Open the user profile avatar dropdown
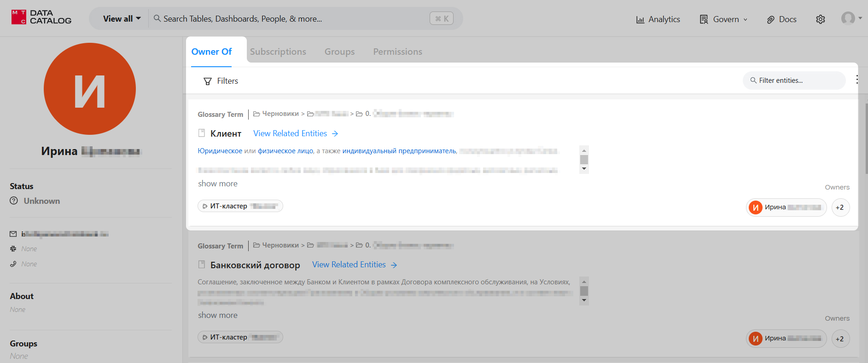This screenshot has height=363, width=868. click(851, 18)
